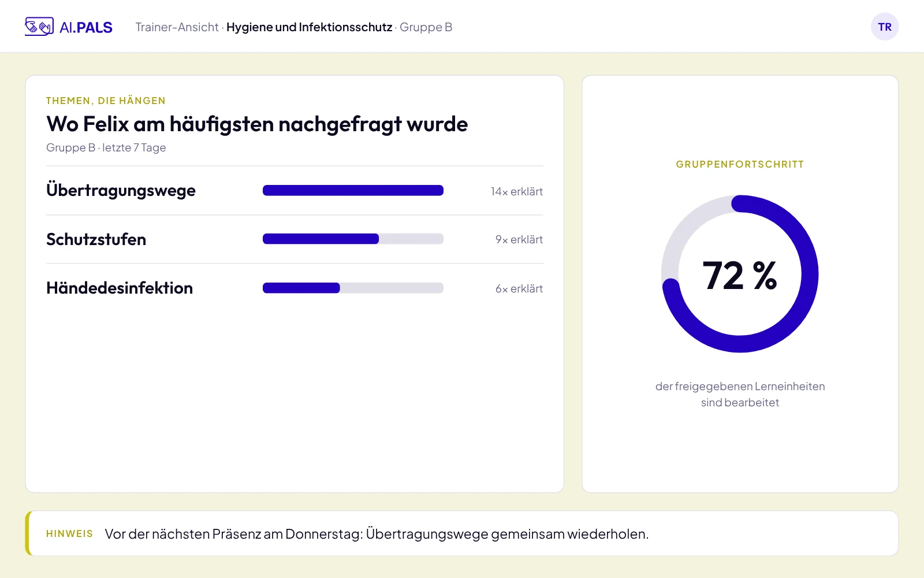Image resolution: width=924 pixels, height=578 pixels.
Task: Select the Gruppe B breadcrumb
Action: point(426,27)
